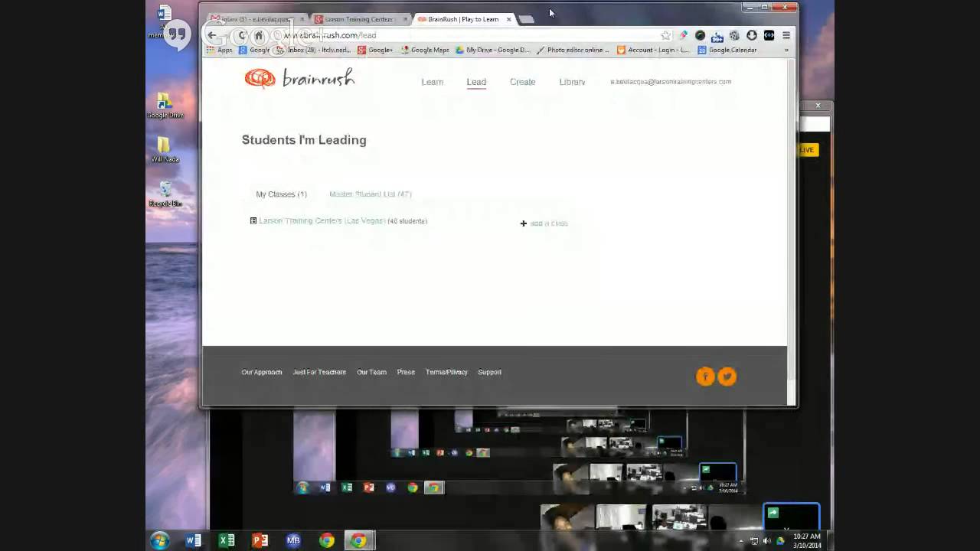Click the Chrome address bar

coord(471,35)
